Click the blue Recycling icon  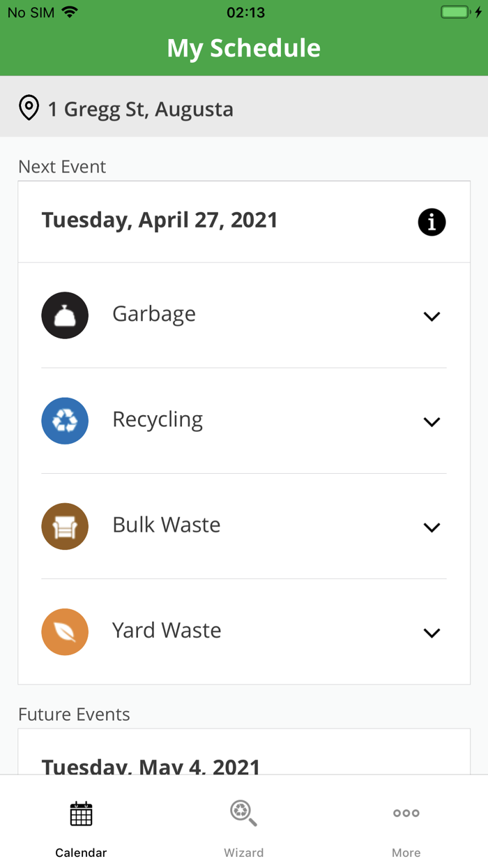pyautogui.click(x=65, y=421)
